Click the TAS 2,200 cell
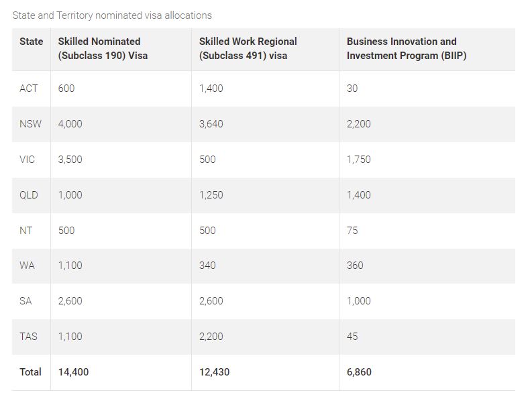This screenshot has height=405, width=532. click(x=211, y=337)
